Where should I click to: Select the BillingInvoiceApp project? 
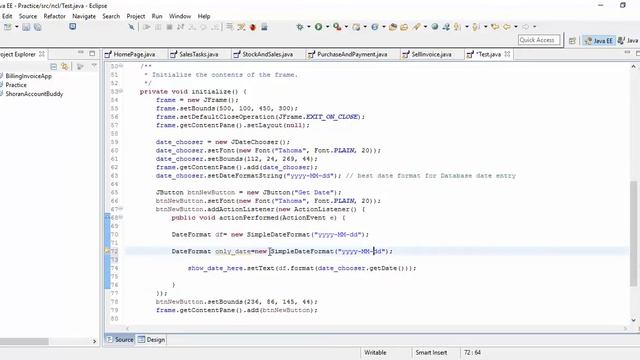(x=29, y=76)
